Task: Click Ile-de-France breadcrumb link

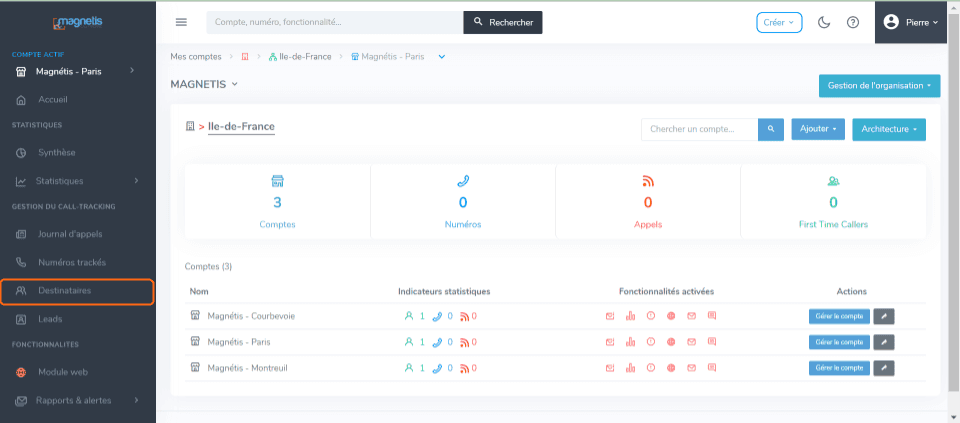Action: (300, 56)
